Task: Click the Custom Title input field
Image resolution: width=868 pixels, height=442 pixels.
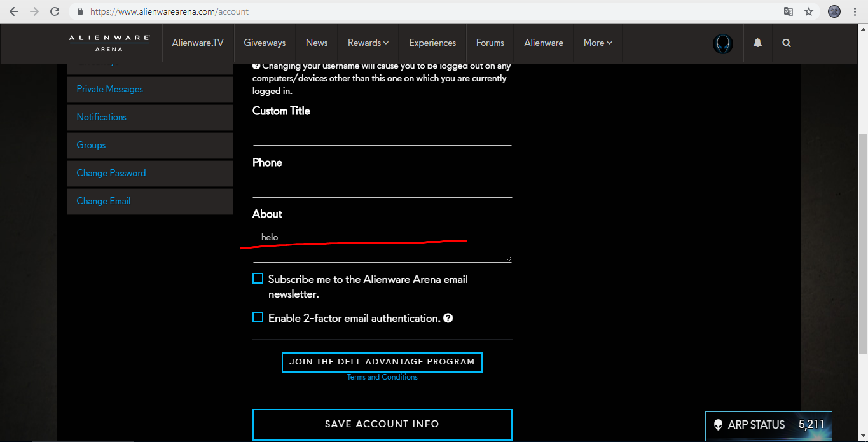Action: point(382,134)
